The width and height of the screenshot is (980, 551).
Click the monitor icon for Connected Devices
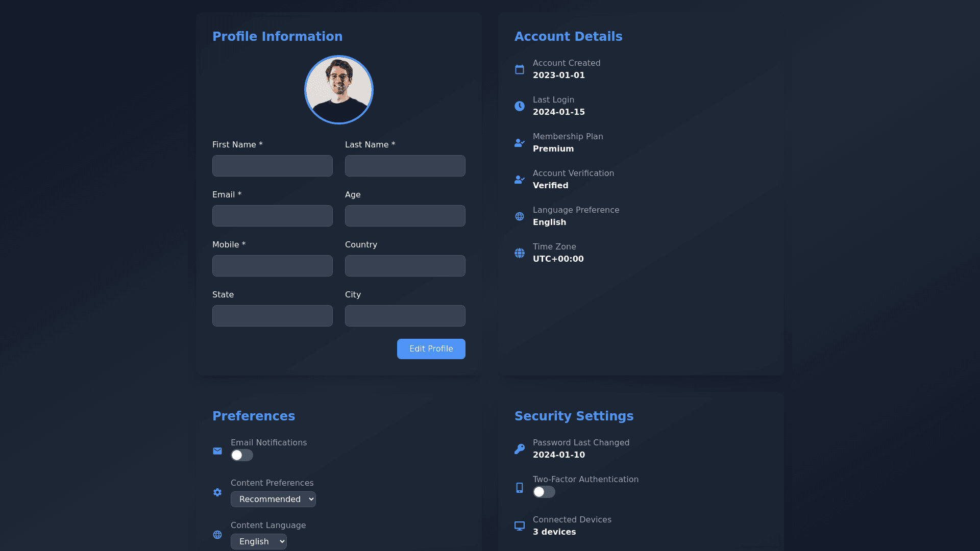click(x=520, y=526)
